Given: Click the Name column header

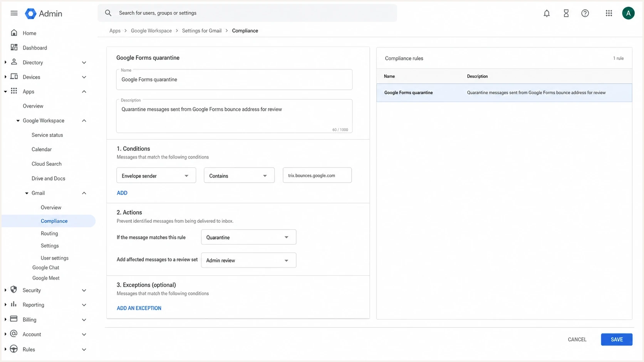Looking at the screenshot, I should [x=389, y=76].
